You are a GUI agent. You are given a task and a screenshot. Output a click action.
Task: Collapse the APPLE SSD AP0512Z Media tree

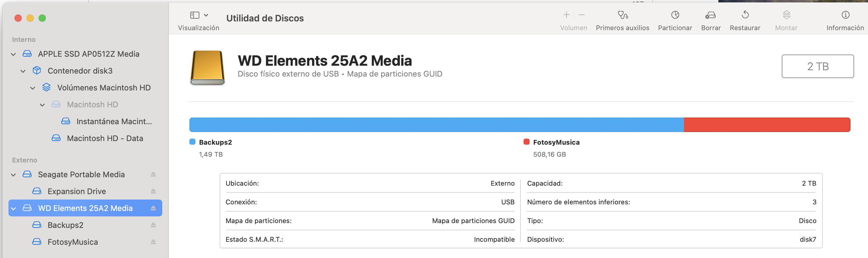pos(14,54)
